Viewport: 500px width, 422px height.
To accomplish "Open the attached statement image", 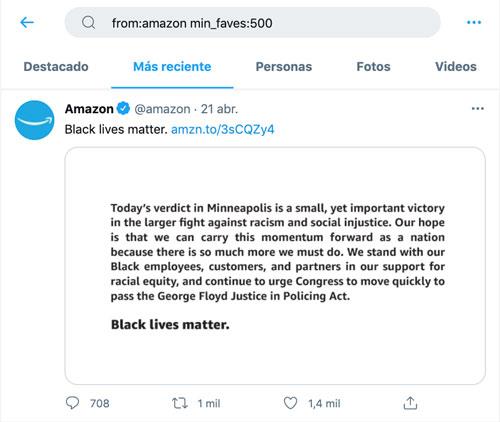I will tap(275, 266).
